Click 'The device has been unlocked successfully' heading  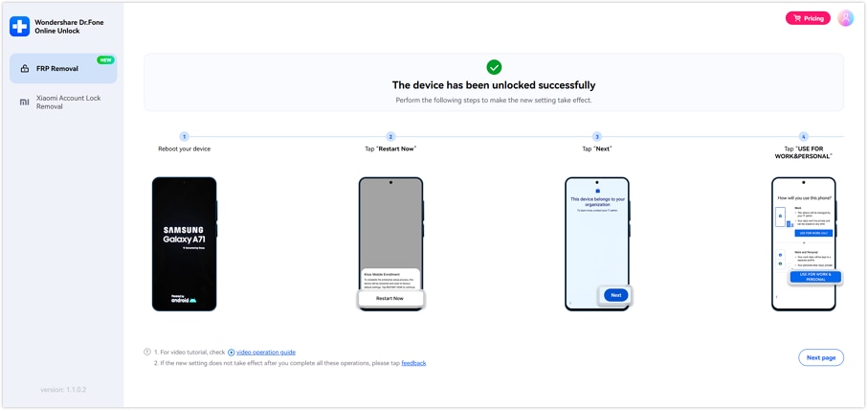pos(494,85)
